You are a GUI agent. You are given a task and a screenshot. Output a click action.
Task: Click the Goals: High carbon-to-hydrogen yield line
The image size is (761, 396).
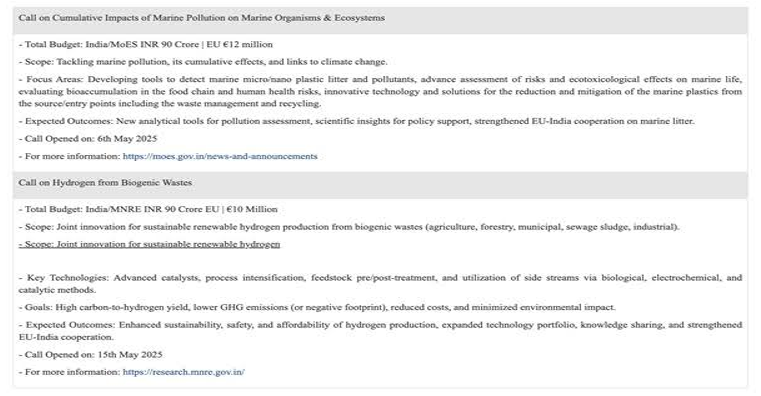click(317, 308)
